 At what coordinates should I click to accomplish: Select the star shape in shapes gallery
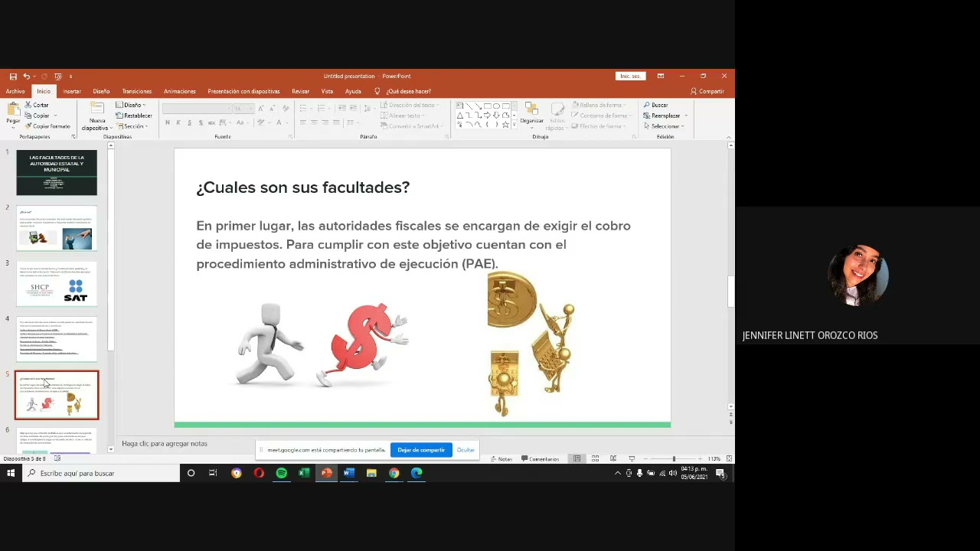pyautogui.click(x=505, y=125)
